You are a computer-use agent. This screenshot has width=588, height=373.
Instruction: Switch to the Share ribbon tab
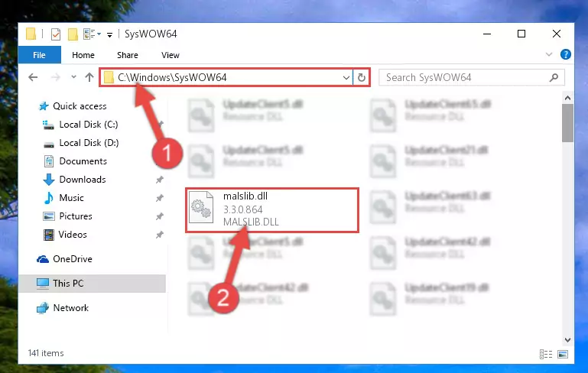[128, 55]
